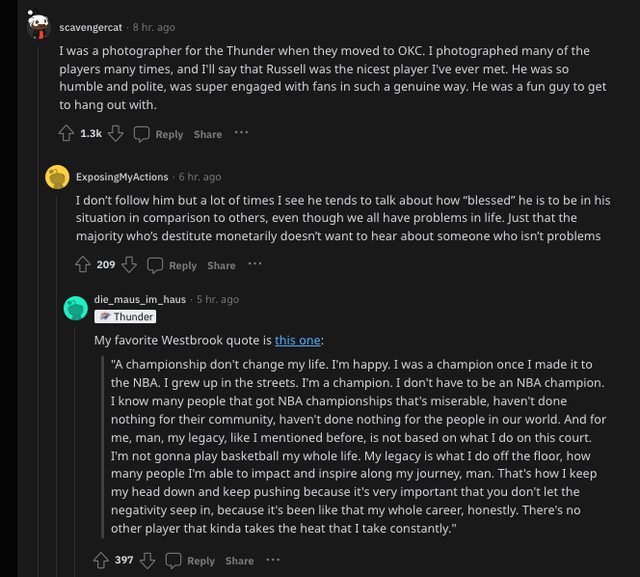Downvote scavengercat's comment

[115, 133]
